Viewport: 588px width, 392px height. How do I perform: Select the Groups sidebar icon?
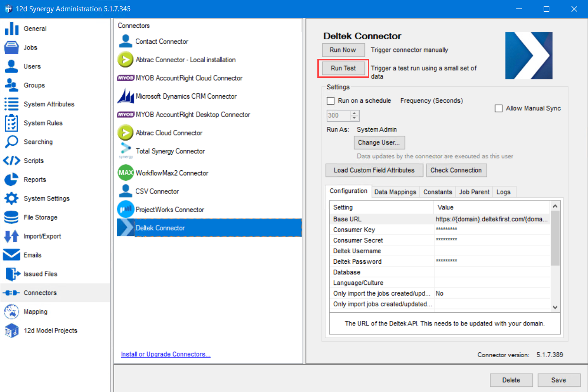pos(11,85)
